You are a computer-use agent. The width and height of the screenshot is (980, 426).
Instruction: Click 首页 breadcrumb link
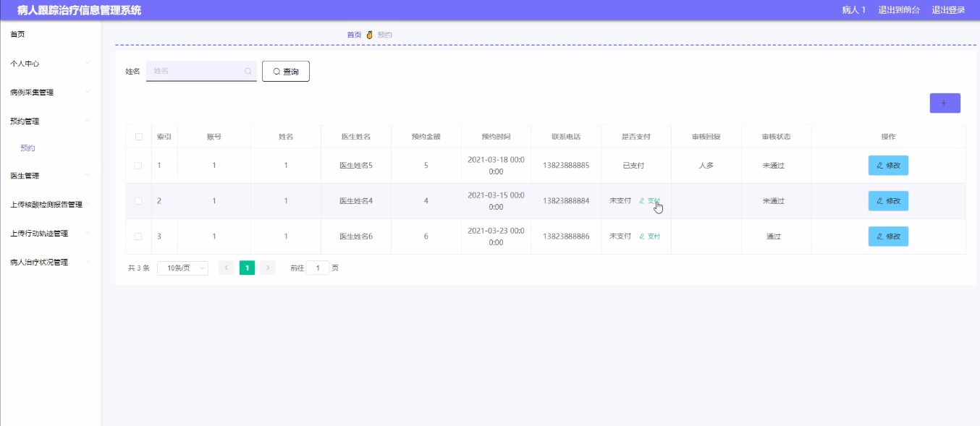coord(354,35)
